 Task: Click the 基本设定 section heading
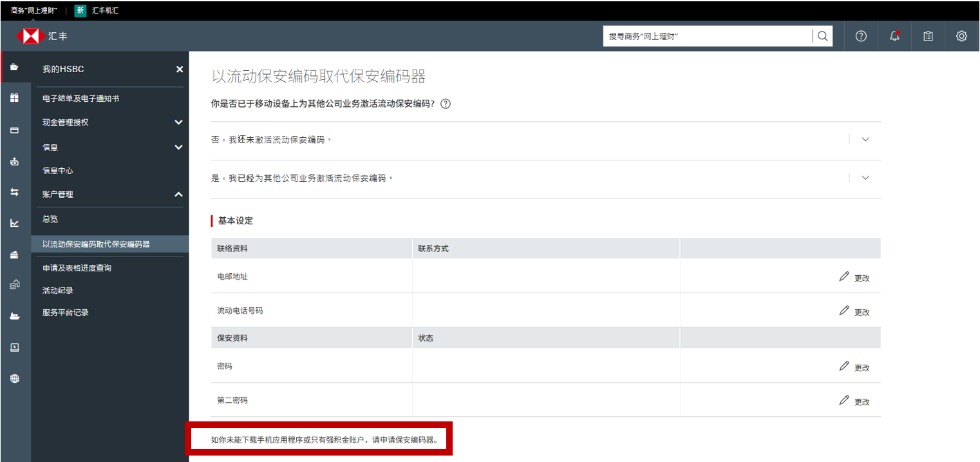point(236,220)
